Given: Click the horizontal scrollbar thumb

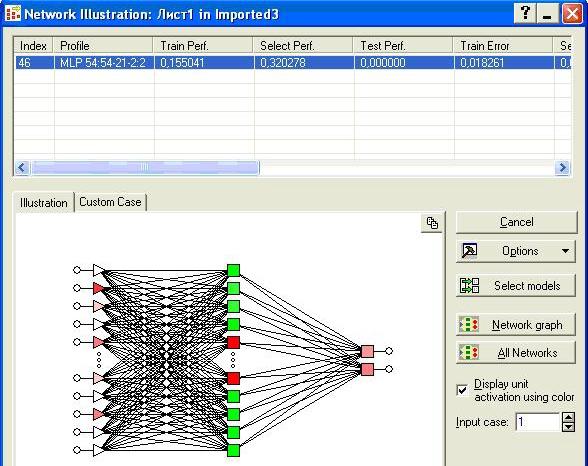Looking at the screenshot, I should [x=145, y=168].
